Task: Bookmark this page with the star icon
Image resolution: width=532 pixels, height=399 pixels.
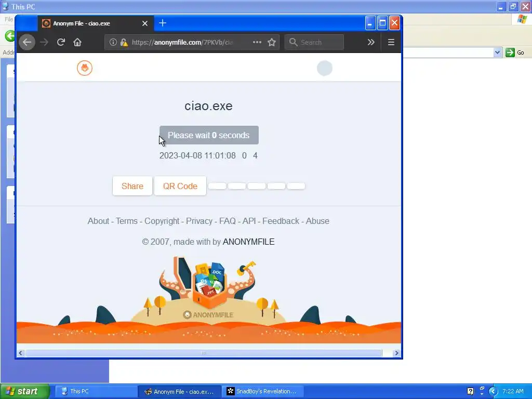Action: point(271,42)
